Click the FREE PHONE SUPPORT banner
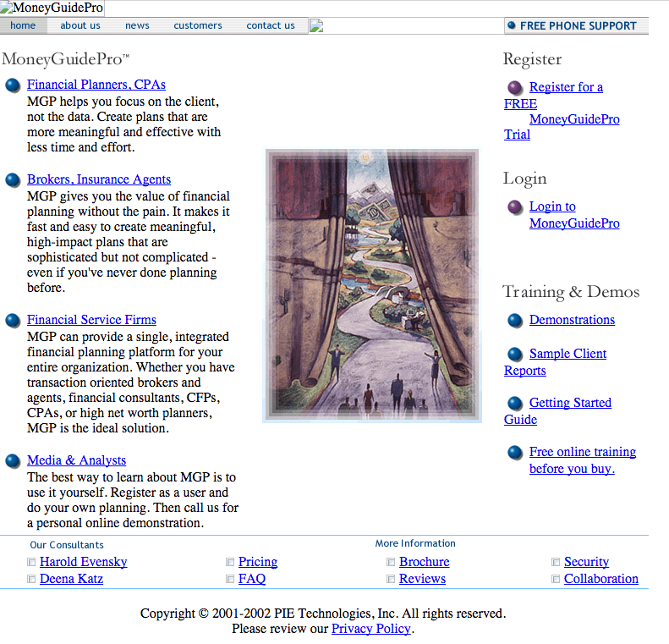This screenshot has height=644, width=669. [x=577, y=26]
